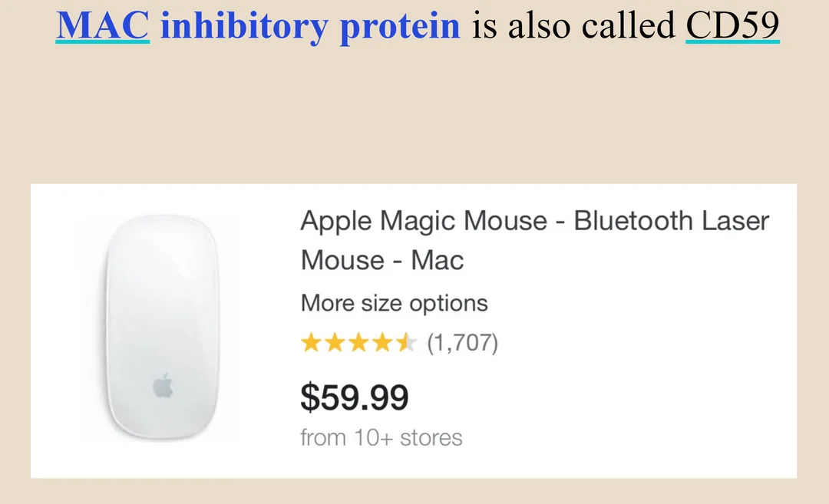
Task: Expand 'More size options'
Action: (x=394, y=303)
